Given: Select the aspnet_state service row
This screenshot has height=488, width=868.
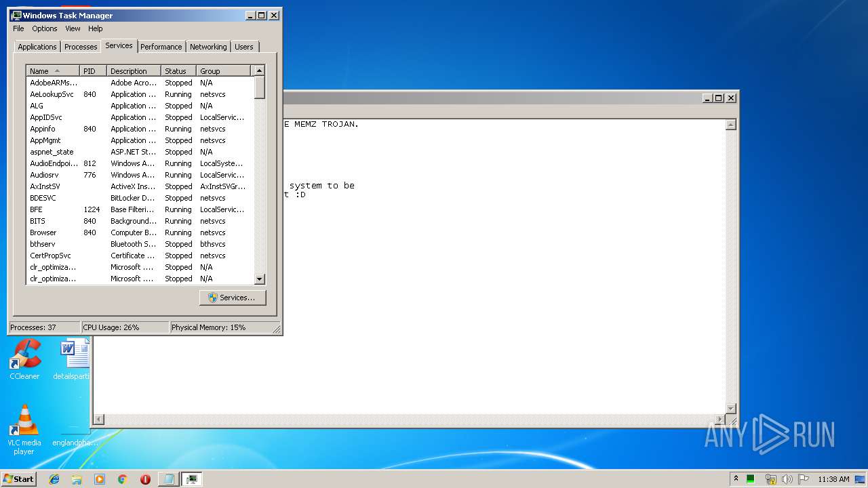Looking at the screenshot, I should pyautogui.click(x=140, y=152).
